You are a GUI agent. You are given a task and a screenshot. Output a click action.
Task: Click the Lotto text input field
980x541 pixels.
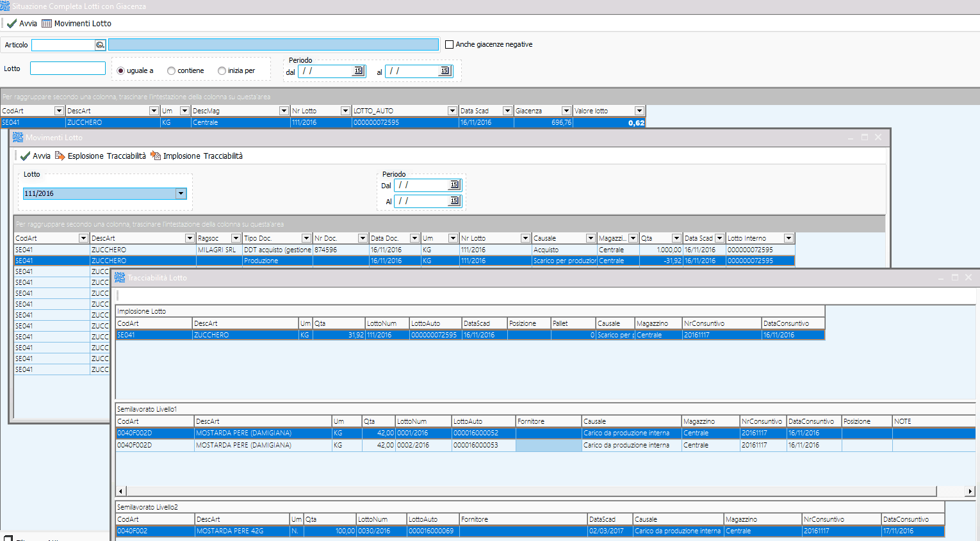click(68, 68)
